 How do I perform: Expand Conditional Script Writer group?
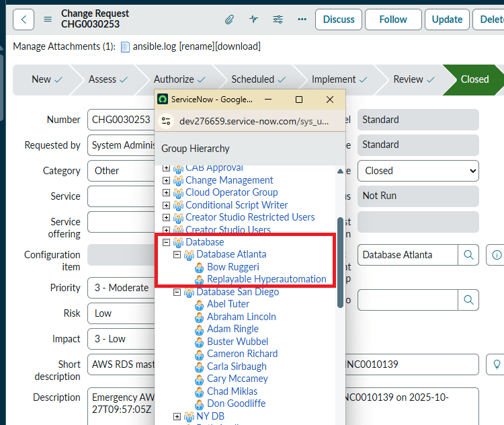tap(166, 205)
